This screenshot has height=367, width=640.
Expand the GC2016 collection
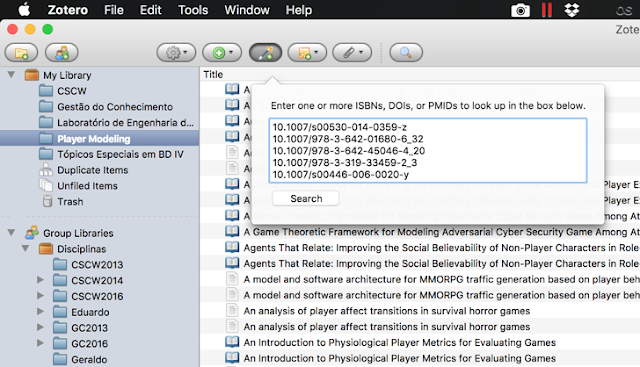40,343
